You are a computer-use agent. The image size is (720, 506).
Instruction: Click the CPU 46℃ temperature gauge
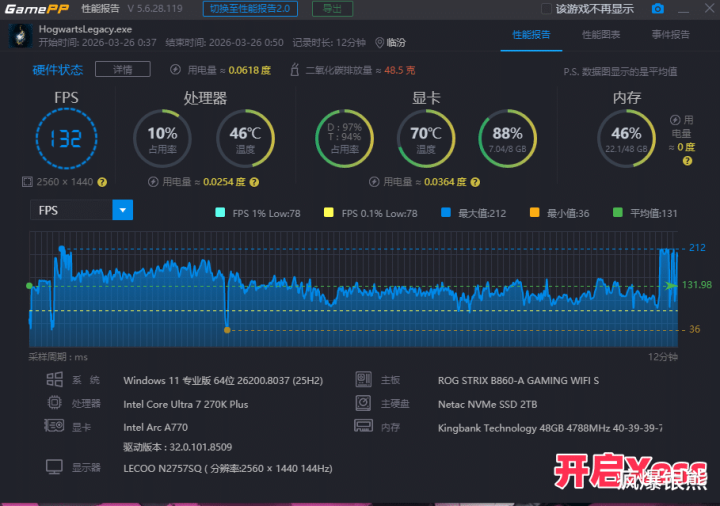pos(245,138)
